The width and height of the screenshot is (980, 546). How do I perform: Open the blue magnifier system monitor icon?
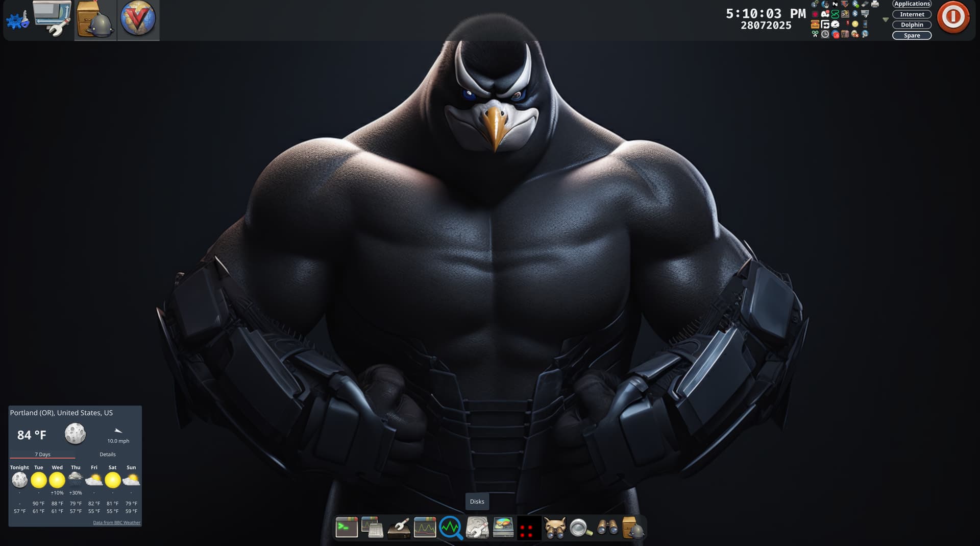pos(451,528)
